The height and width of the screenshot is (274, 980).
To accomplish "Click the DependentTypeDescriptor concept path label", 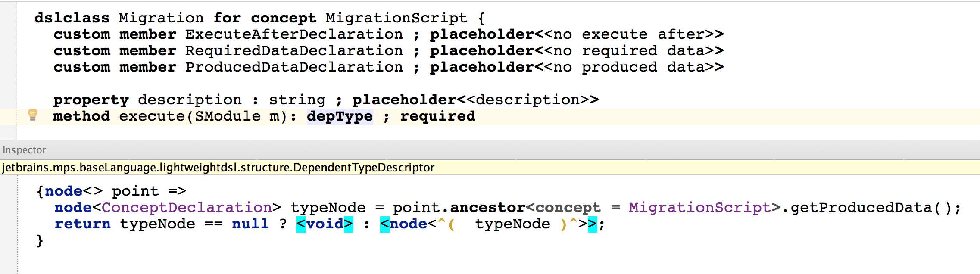I will click(218, 168).
